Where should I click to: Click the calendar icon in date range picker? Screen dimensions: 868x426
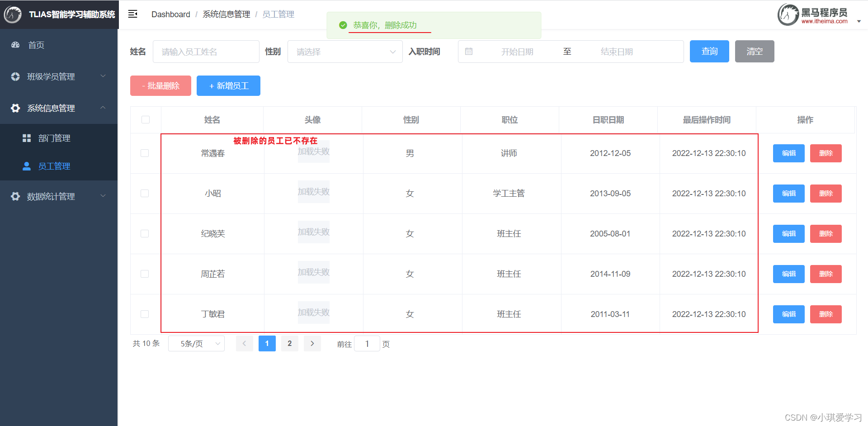pos(469,52)
